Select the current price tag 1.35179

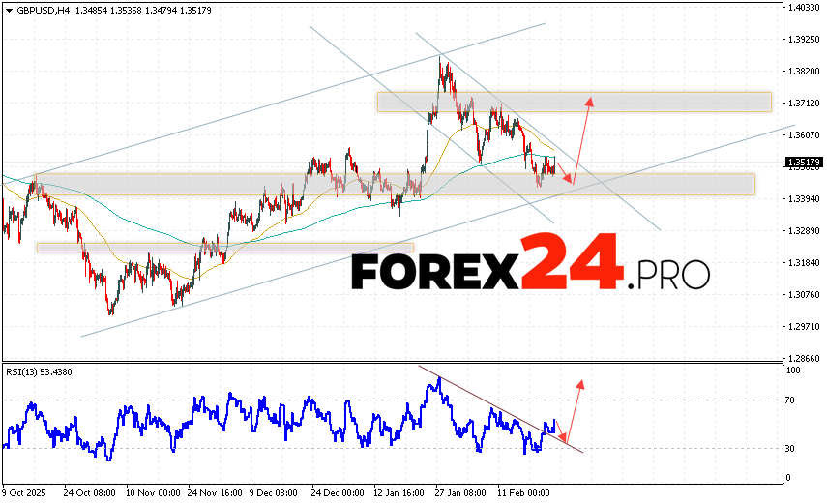click(x=804, y=163)
